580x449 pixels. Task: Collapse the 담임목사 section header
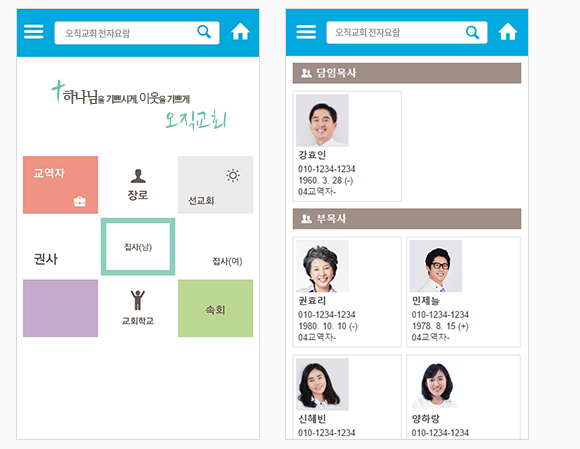[407, 73]
